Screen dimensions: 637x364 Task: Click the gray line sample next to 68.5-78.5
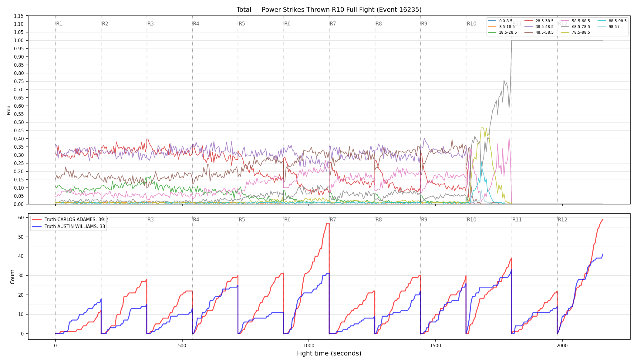pos(565,27)
